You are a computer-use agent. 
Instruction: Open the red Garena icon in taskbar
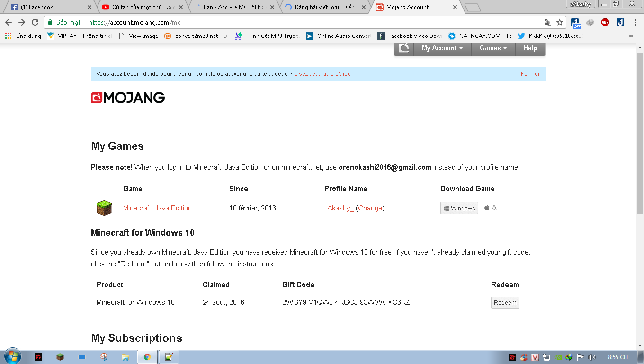click(x=38, y=357)
